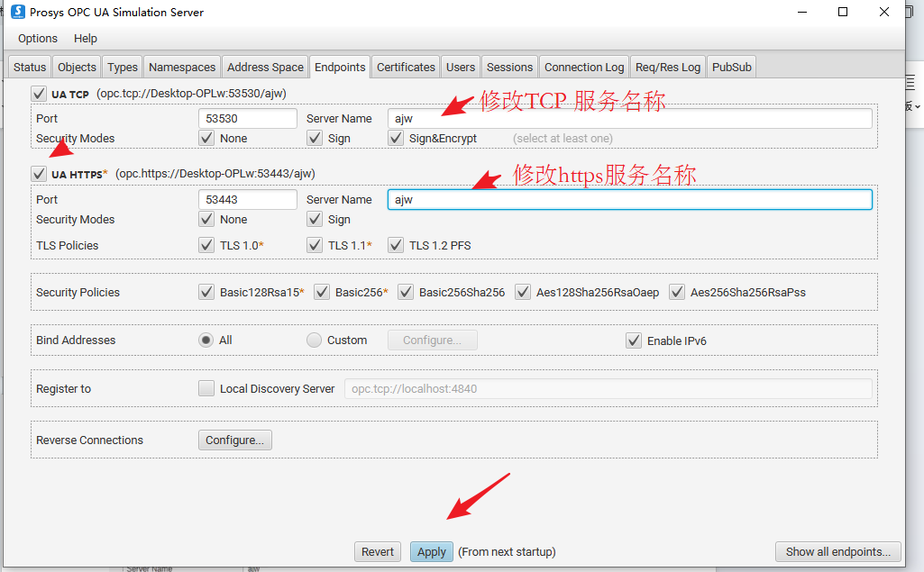
Task: Toggle UA TCP Sign security mode
Action: [x=315, y=139]
